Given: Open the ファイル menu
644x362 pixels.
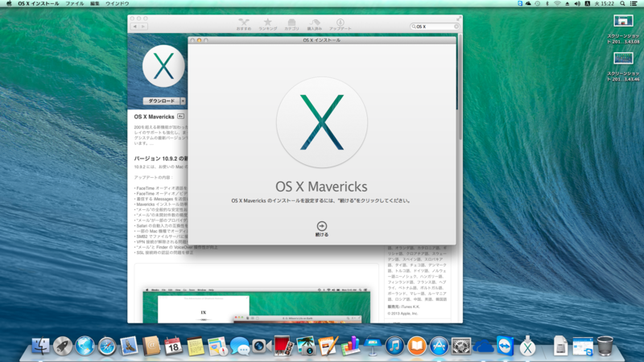Looking at the screenshot, I should (x=74, y=3).
